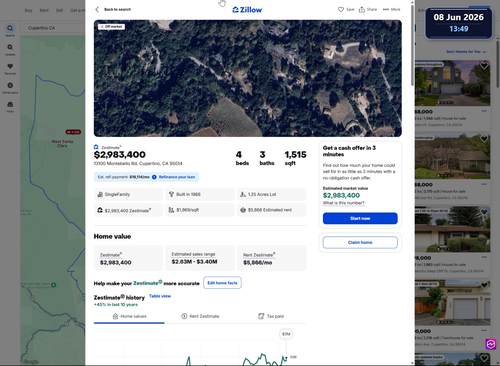Click the Estimated sales range value box

tap(200, 258)
